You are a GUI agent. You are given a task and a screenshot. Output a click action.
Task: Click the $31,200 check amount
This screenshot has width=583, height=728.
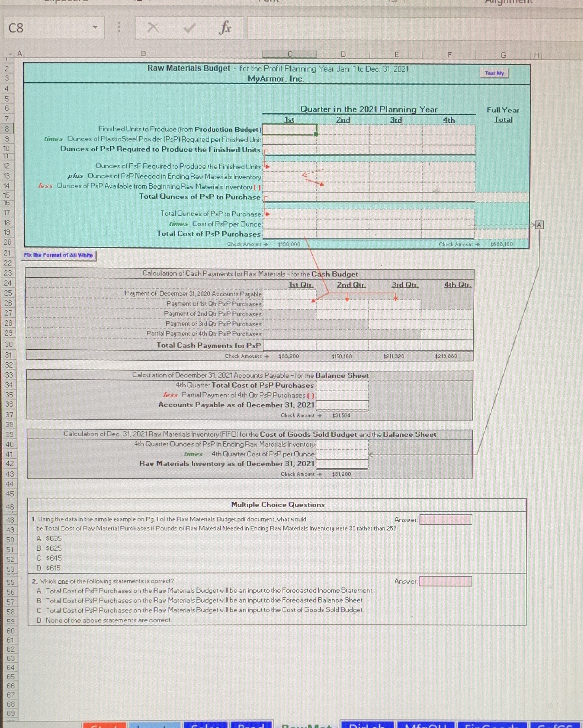coord(342,474)
